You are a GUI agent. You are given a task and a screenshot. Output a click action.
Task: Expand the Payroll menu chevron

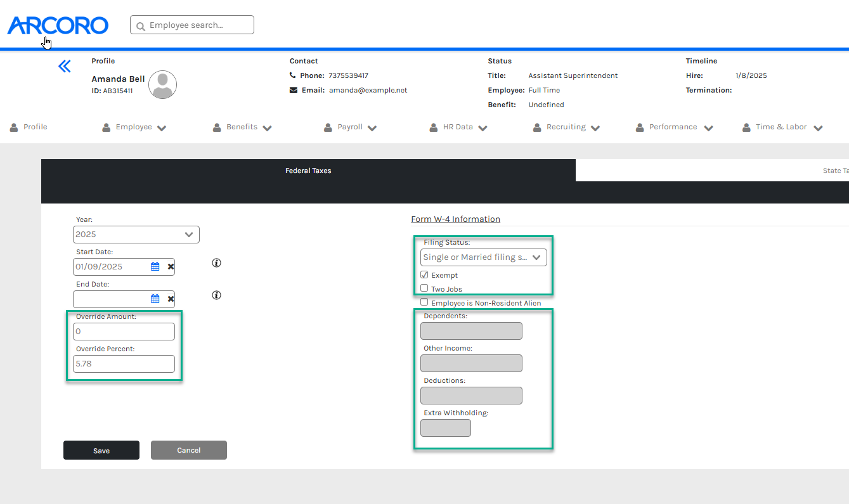[372, 128]
